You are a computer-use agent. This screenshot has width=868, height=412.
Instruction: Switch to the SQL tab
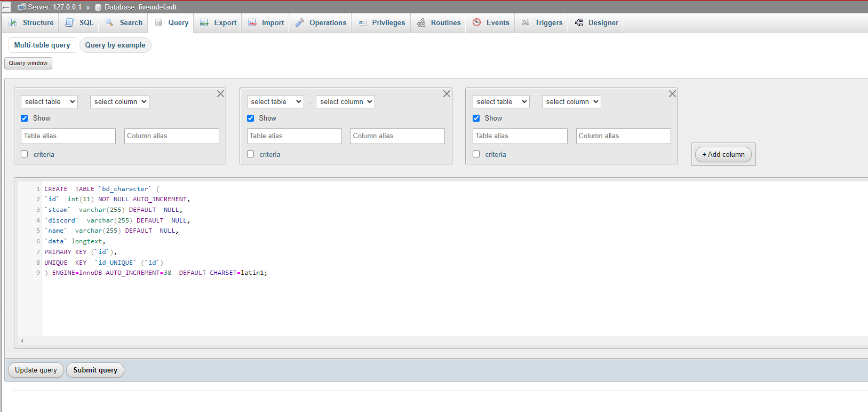(x=79, y=22)
